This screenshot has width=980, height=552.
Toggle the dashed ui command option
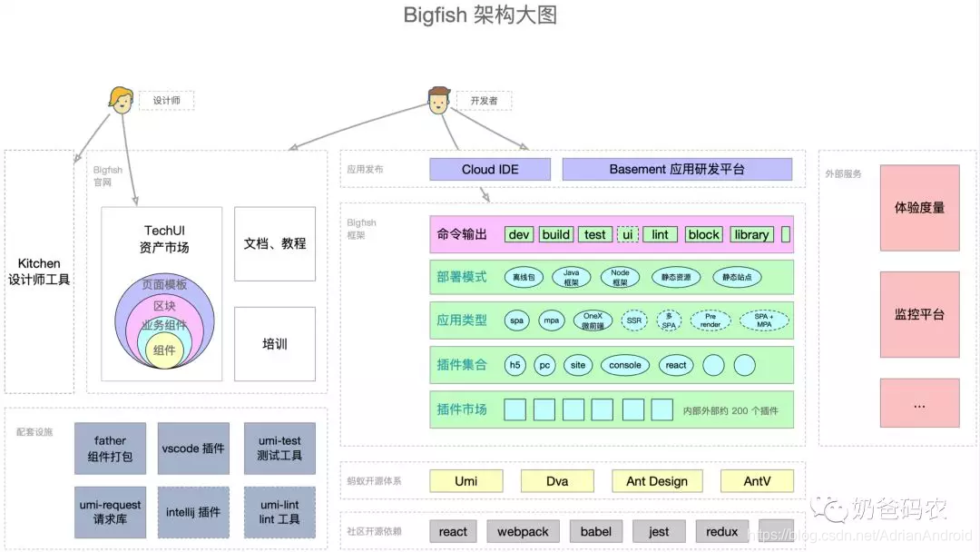627,234
